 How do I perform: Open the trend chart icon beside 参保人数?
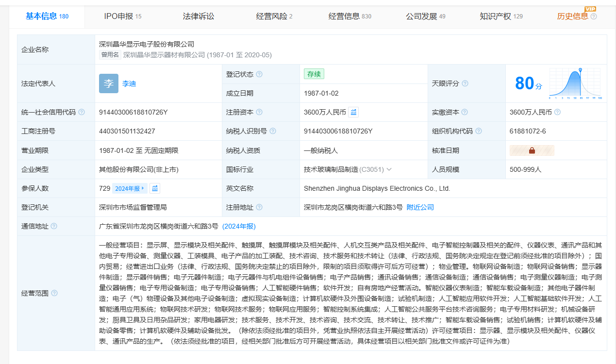(155, 188)
